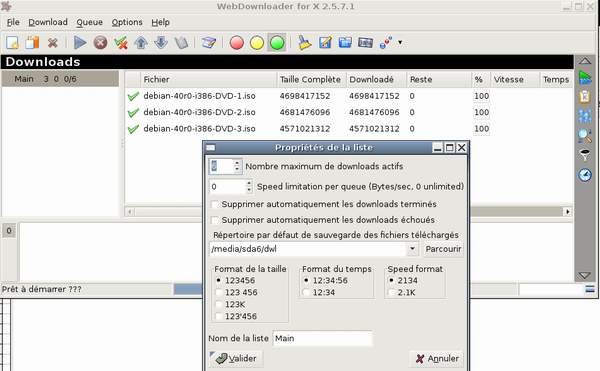Select red speed limit circle
The image size is (600, 371).
[x=236, y=42]
